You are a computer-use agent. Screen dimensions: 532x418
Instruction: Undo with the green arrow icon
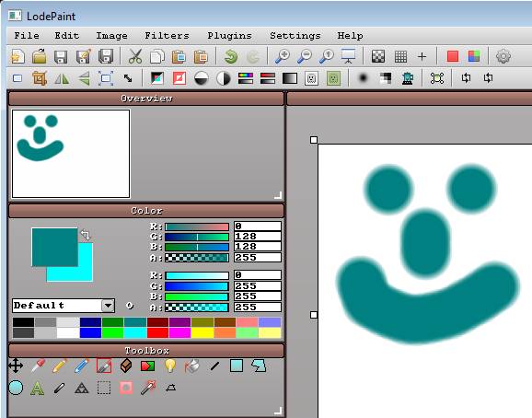[231, 57]
